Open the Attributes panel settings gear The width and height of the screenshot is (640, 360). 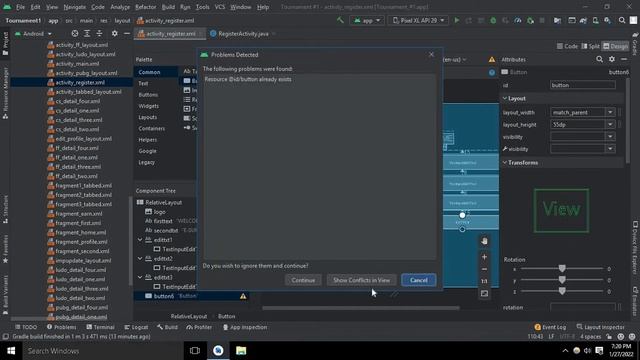pyautogui.click(x=611, y=60)
